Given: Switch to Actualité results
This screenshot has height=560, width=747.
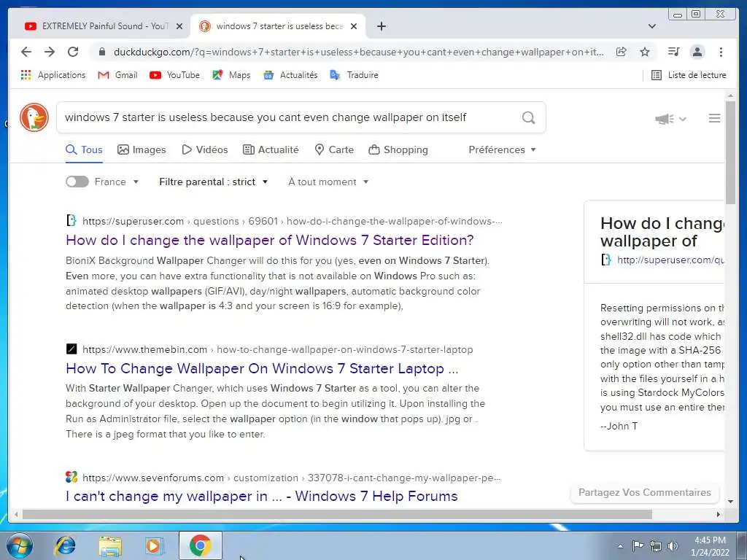Looking at the screenshot, I should click(x=271, y=149).
